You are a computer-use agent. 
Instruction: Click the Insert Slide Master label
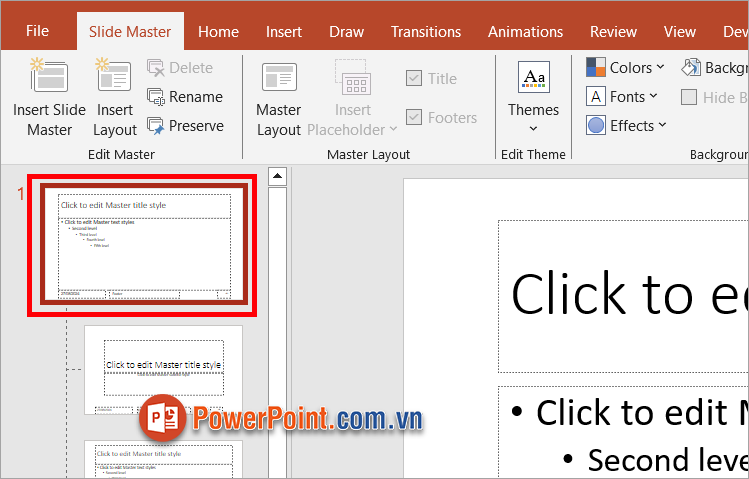click(49, 120)
